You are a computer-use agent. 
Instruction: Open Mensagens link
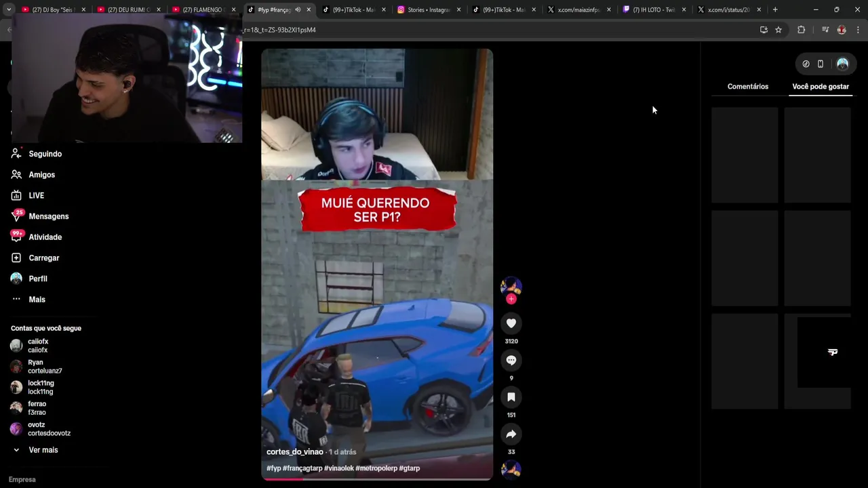tap(49, 216)
